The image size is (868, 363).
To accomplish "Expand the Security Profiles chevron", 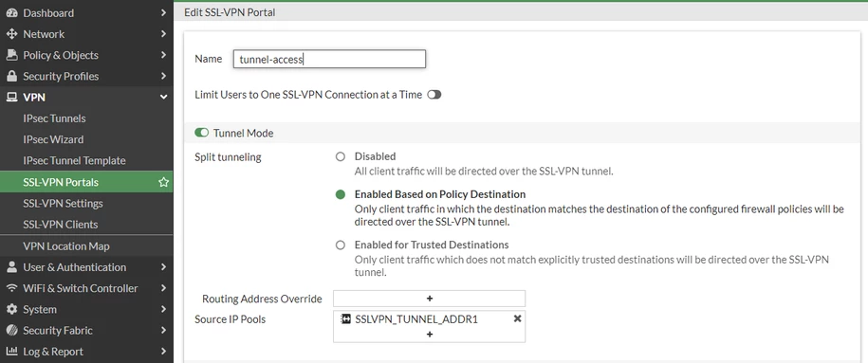I will pos(163,76).
